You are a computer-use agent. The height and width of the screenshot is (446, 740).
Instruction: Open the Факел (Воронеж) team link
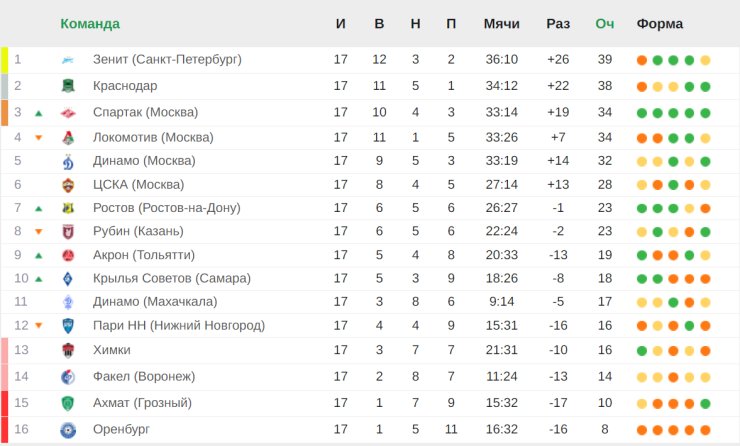point(144,377)
